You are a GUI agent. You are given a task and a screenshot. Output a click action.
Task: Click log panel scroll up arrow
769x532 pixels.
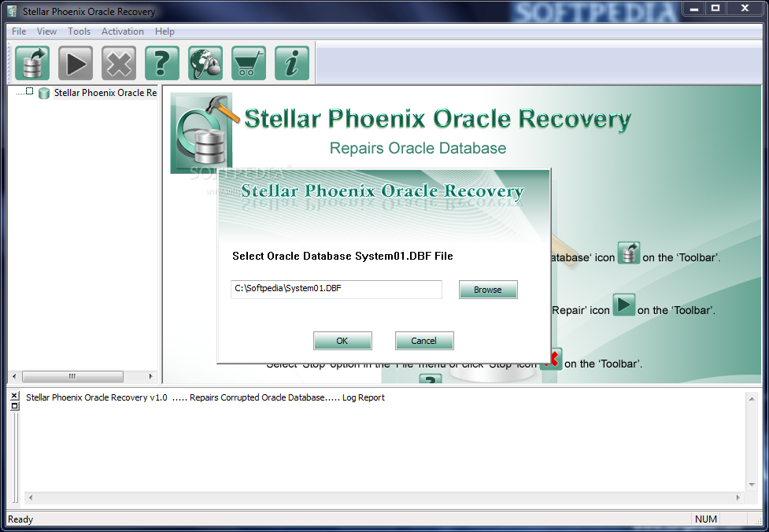752,399
